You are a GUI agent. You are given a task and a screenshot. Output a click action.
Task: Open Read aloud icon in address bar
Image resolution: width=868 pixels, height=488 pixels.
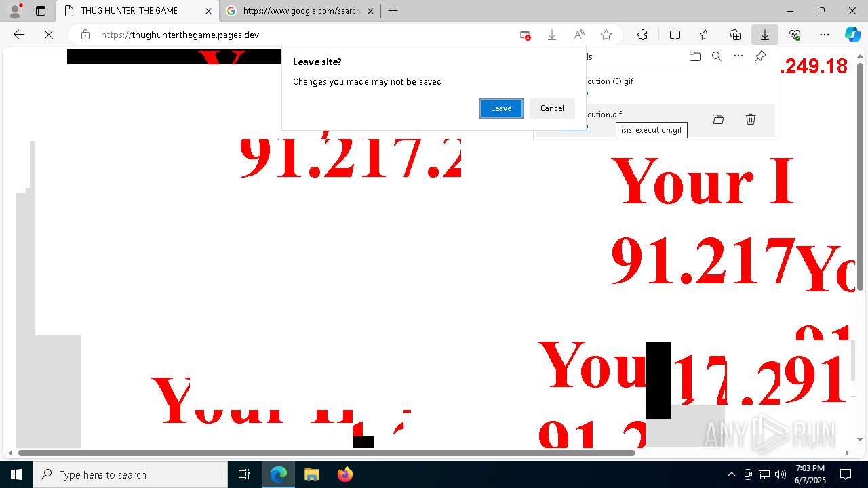[579, 35]
